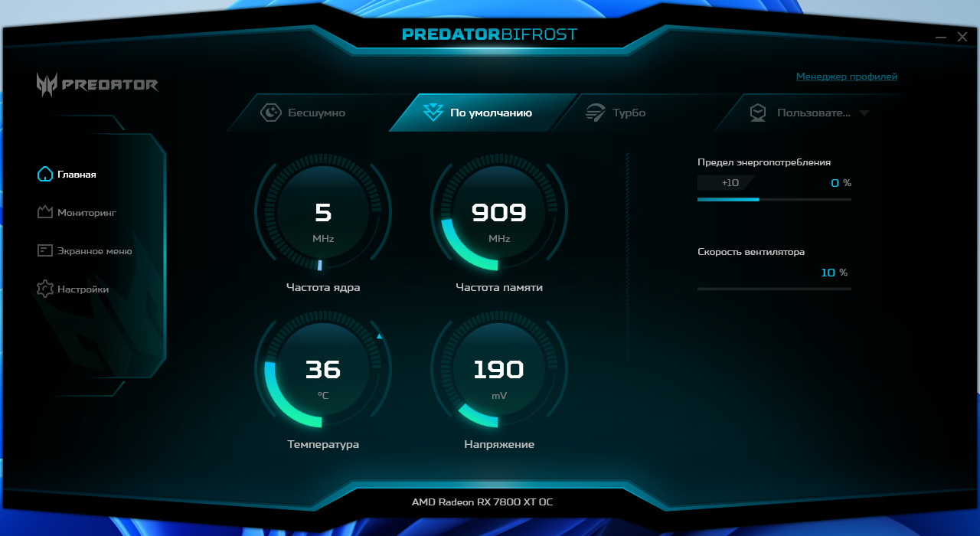The width and height of the screenshot is (980, 536).
Task: Click the Температура label
Action: click(323, 444)
